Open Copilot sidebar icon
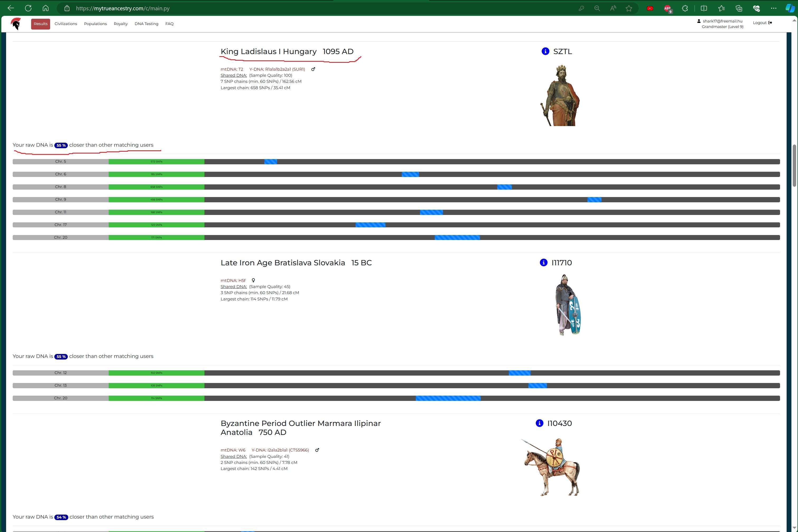This screenshot has width=798, height=532. [790, 8]
